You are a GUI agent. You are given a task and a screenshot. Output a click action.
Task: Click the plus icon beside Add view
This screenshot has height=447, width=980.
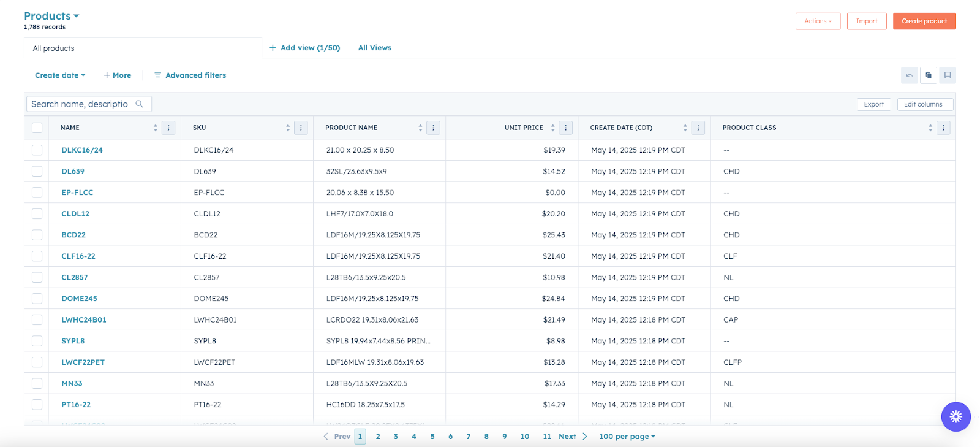(x=273, y=48)
